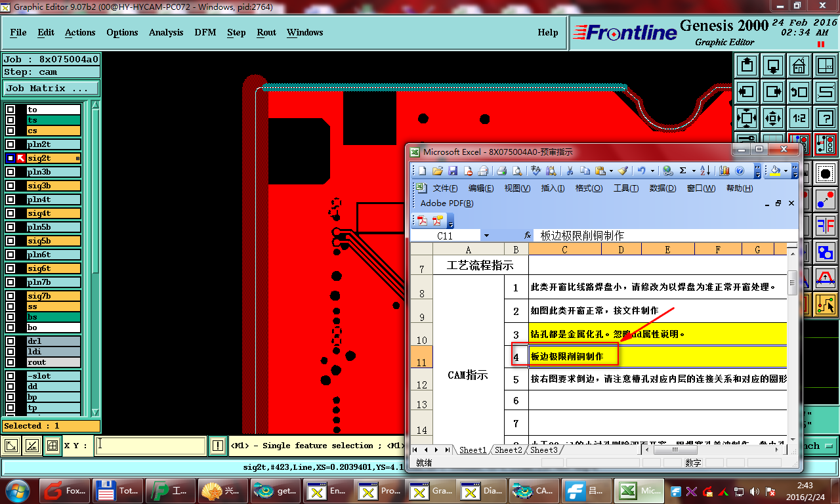Select the black pad feature tool icon
The height and width of the screenshot is (504, 840).
click(x=826, y=174)
